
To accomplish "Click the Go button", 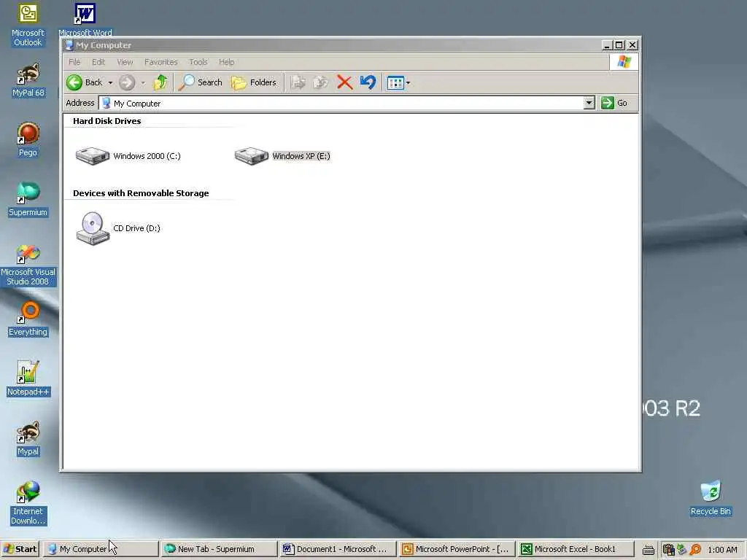I will tap(614, 103).
